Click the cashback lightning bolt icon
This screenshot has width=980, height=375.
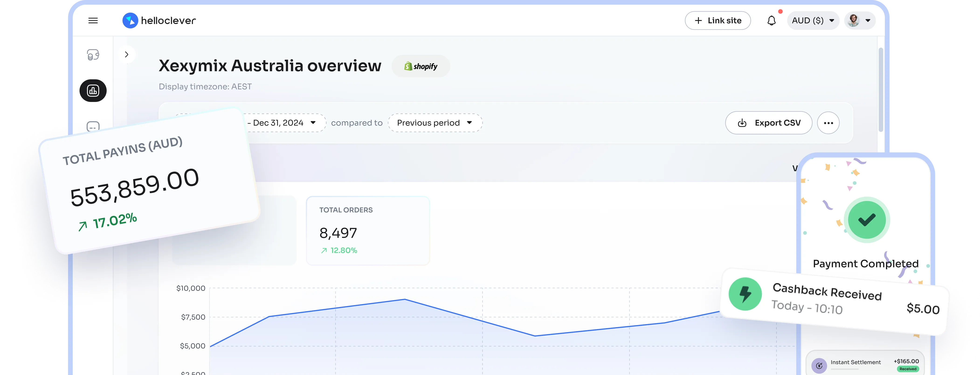click(x=745, y=294)
